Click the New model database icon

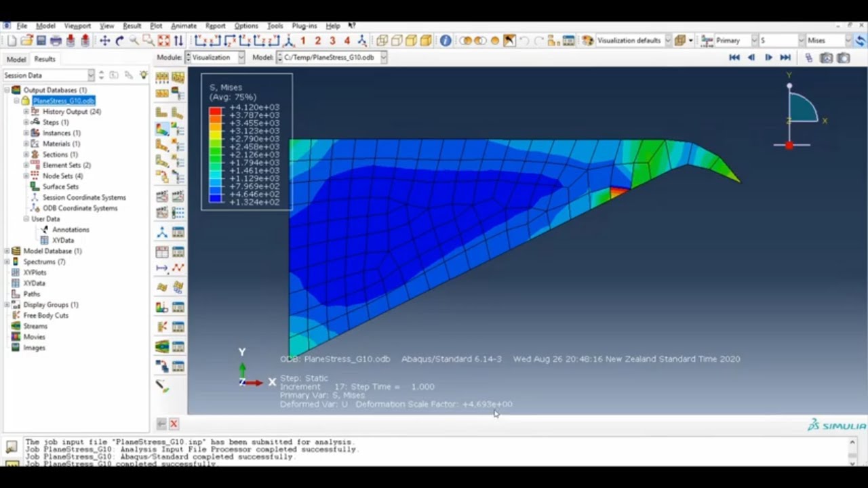[x=12, y=41]
